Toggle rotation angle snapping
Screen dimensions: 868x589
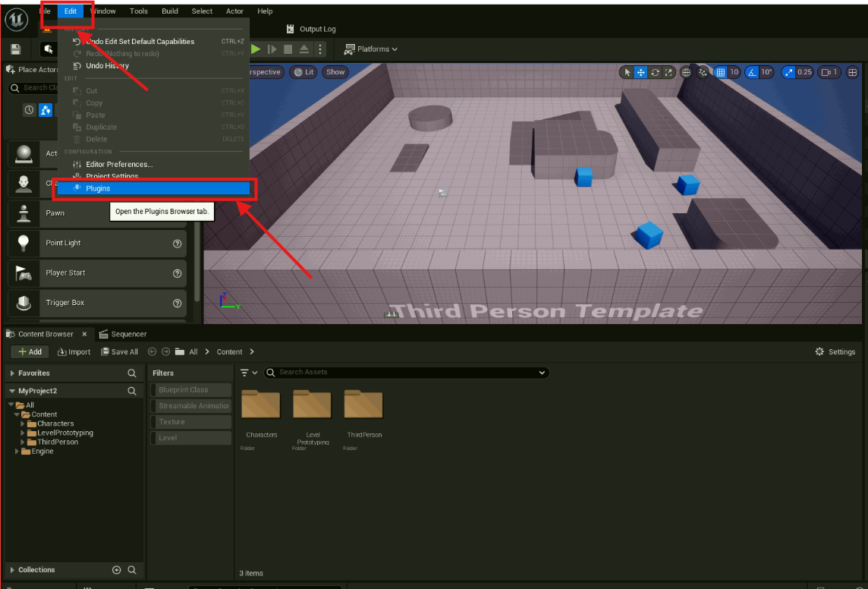[752, 73]
